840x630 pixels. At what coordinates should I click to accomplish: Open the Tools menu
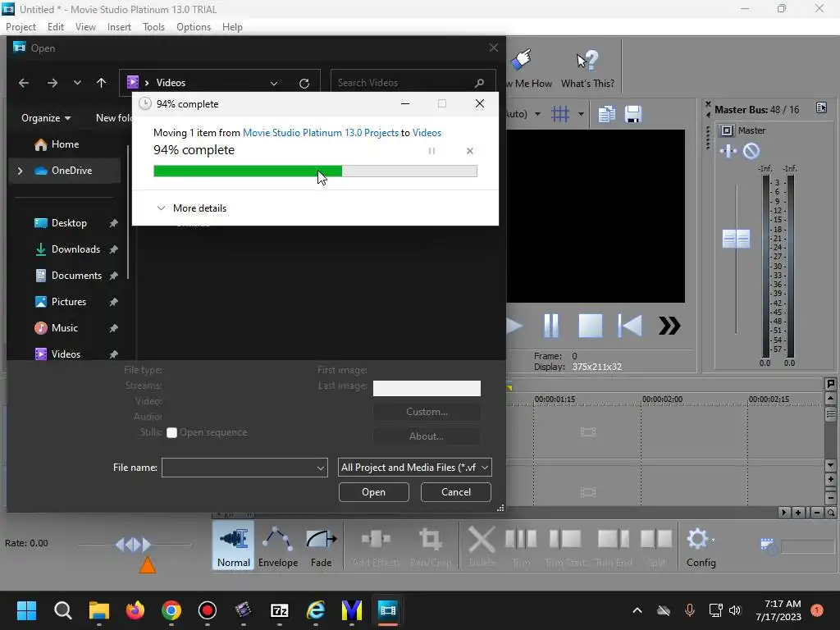[x=153, y=27]
